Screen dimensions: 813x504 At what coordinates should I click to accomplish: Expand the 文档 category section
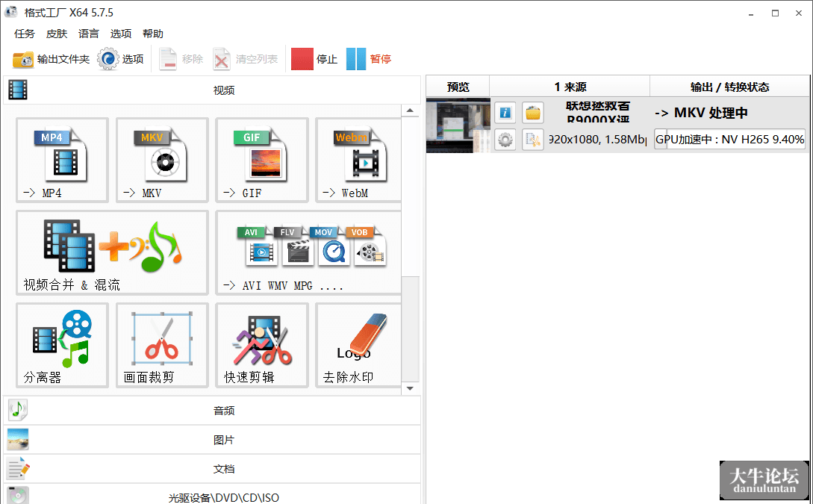pyautogui.click(x=212, y=469)
